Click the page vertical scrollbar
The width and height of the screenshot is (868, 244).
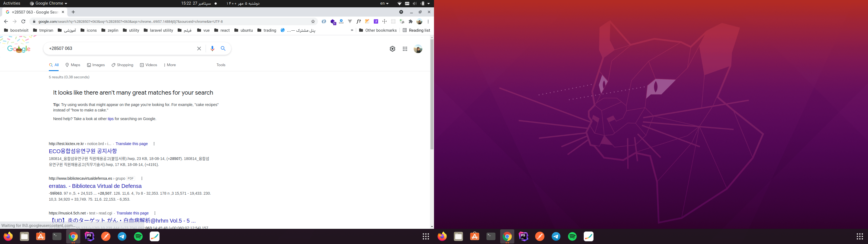(x=432, y=94)
